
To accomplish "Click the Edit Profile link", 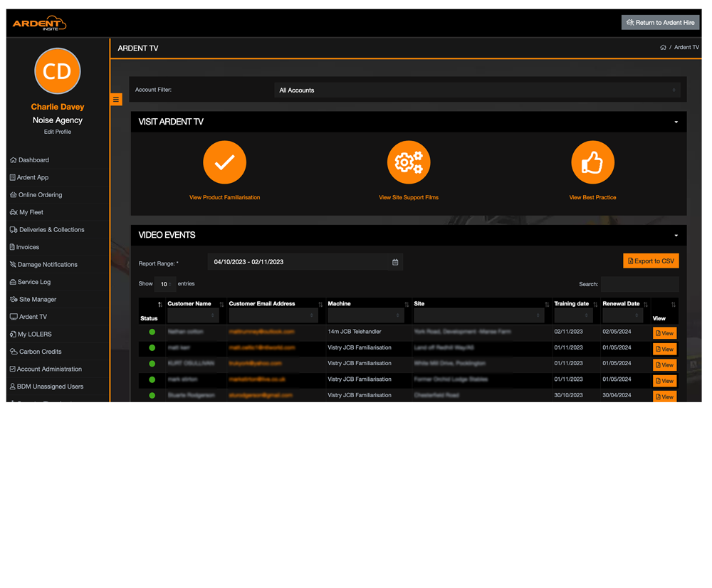I will [x=58, y=132].
